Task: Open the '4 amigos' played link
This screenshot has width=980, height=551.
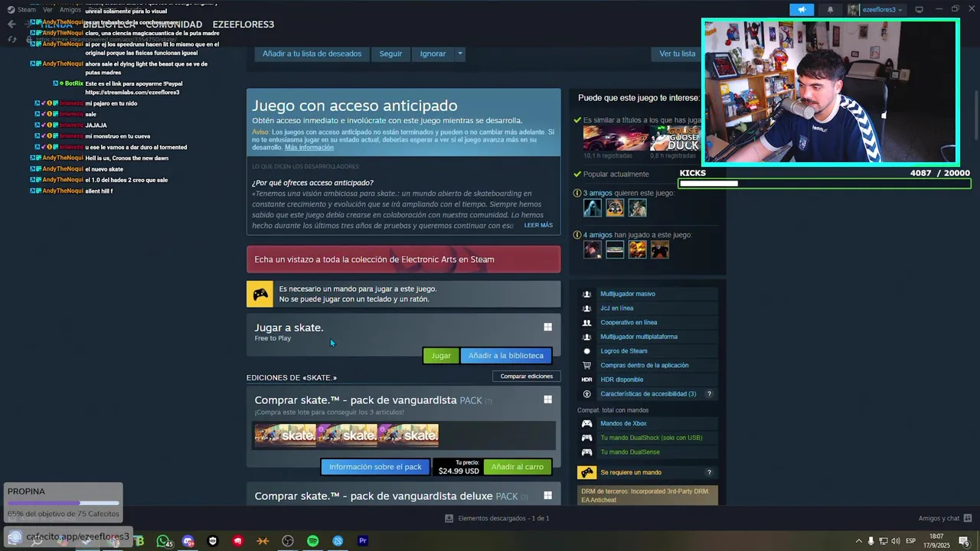Action: coord(598,235)
